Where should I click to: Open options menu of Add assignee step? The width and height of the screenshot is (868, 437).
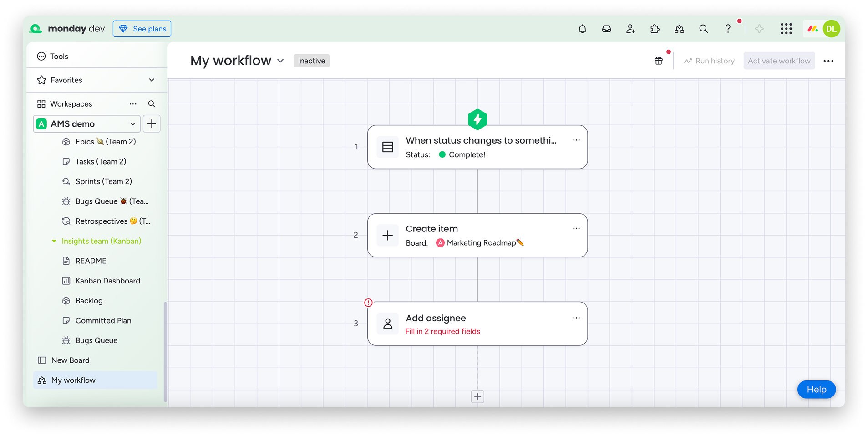(576, 318)
